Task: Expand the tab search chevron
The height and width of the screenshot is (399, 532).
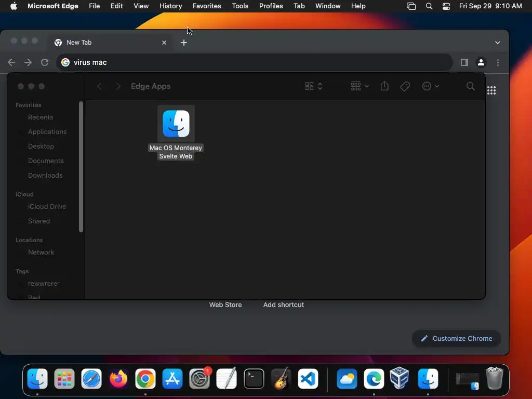Action: point(497,43)
